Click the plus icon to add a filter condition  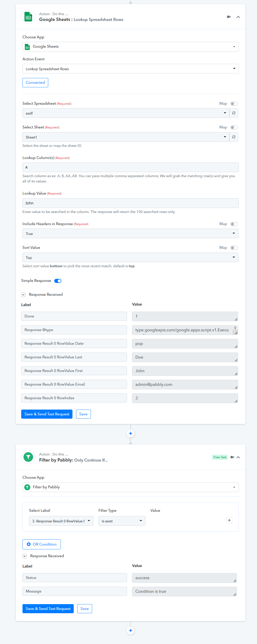click(x=229, y=520)
